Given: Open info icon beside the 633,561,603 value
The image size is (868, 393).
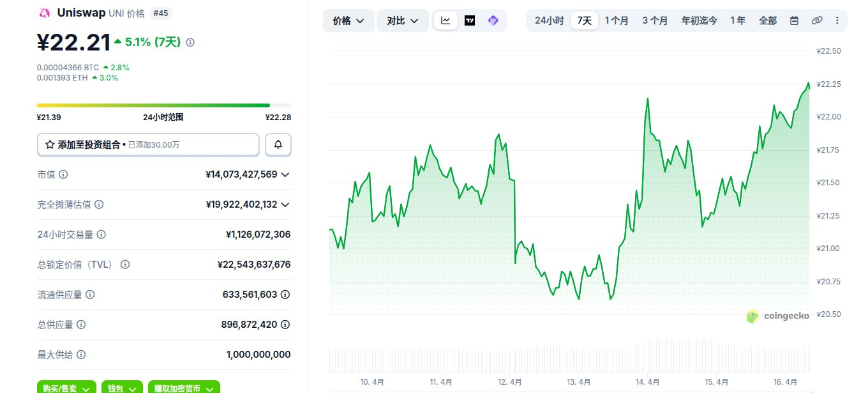Looking at the screenshot, I should coord(285,295).
